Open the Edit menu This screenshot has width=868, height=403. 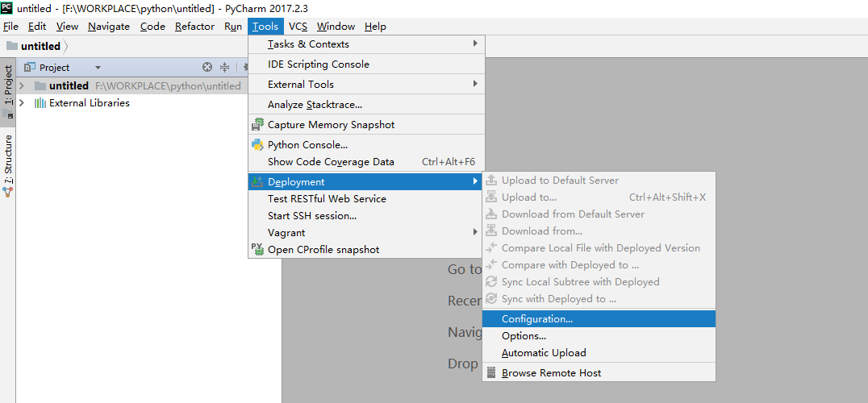(x=37, y=27)
